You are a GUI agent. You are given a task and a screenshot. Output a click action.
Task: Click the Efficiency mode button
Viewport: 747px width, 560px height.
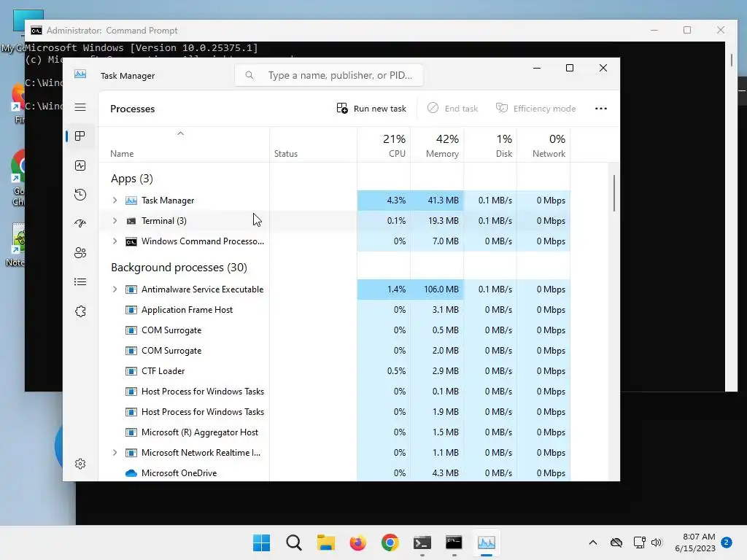point(536,109)
